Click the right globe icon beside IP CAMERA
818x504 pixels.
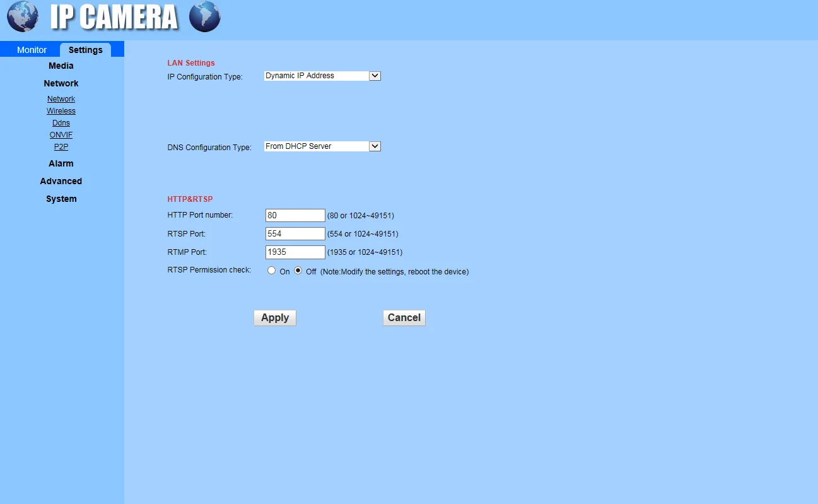(205, 16)
